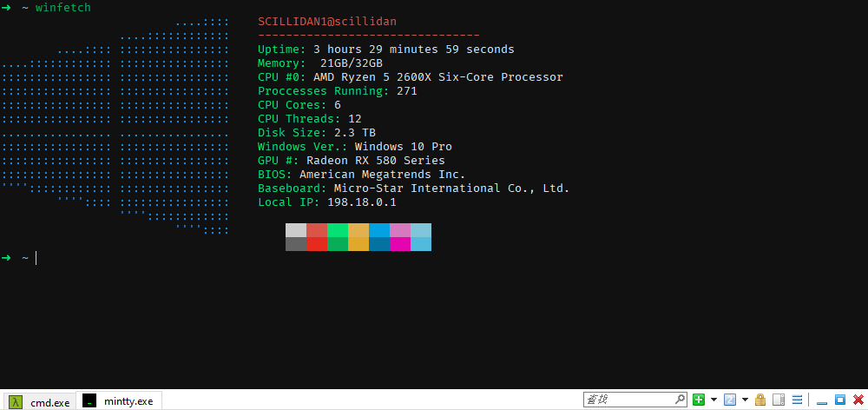This screenshot has height=410, width=868.
Task: Click 'American Megatrends Inc.' BIOS text
Action: [x=383, y=174]
